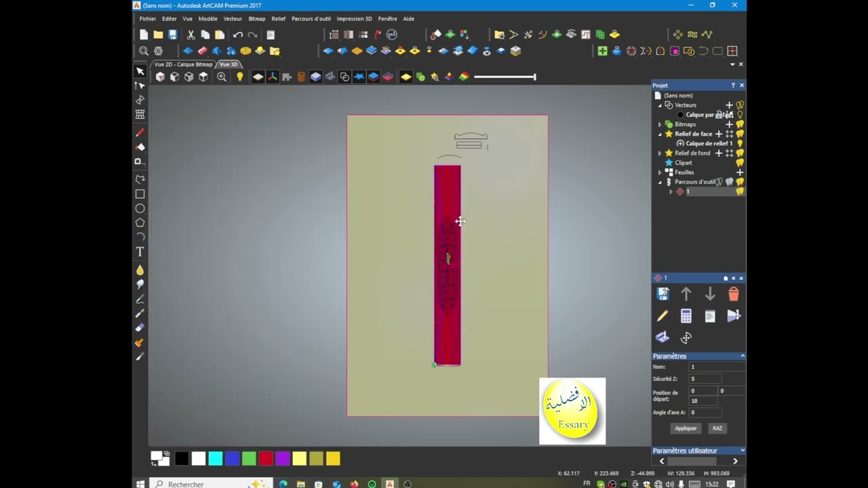Select the Text creation tool
This screenshot has height=488, width=868.
tap(140, 252)
